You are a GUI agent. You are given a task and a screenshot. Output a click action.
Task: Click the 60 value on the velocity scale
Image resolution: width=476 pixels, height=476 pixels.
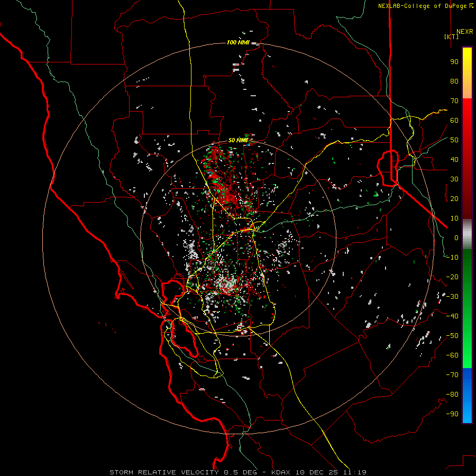pos(454,120)
